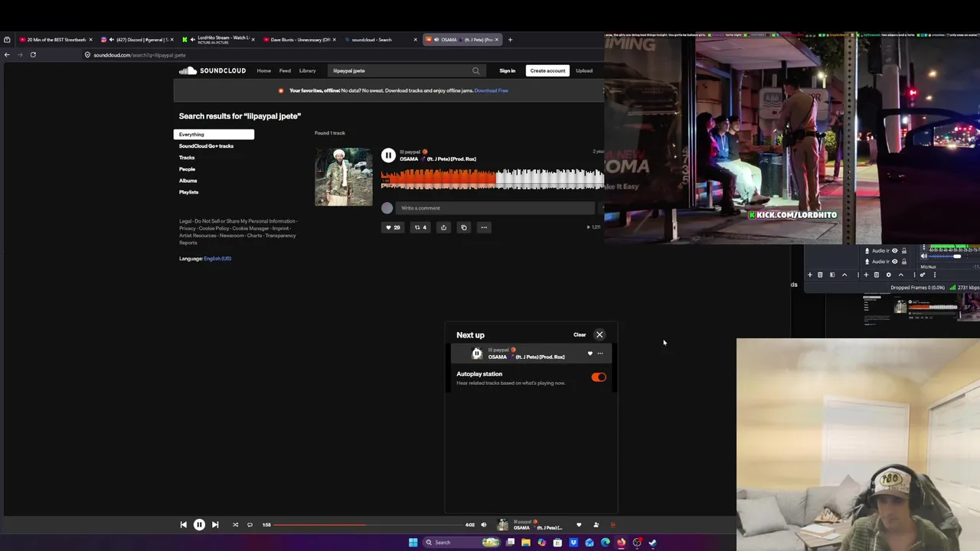Viewport: 980px width, 551px height.
Task: Toggle lock of bottom Audio Input source in OBS
Action: (903, 262)
